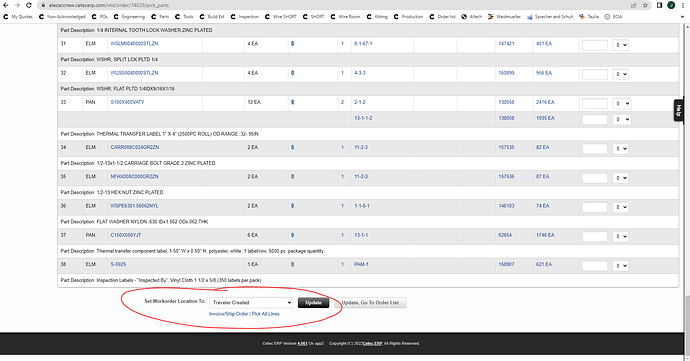Expand the quantity dropdown on line 37
This screenshot has width=690, height=361.
click(x=620, y=236)
